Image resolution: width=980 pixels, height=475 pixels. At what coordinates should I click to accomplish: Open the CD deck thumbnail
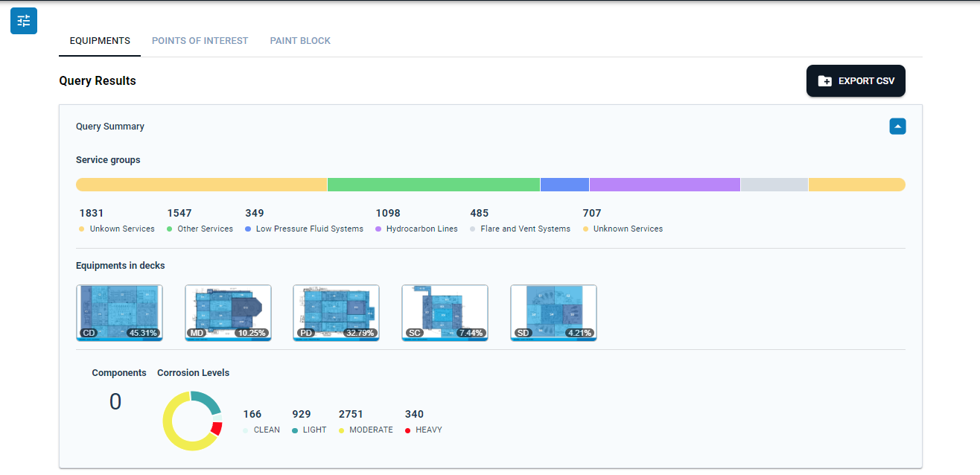pos(119,313)
